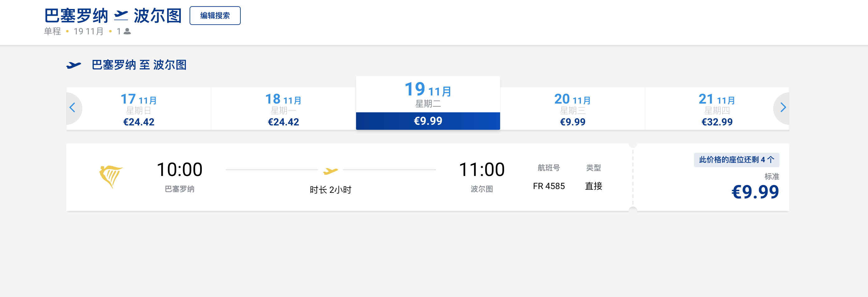Click the Ryanair harp logo icon
The height and width of the screenshot is (297, 868).
pyautogui.click(x=111, y=177)
